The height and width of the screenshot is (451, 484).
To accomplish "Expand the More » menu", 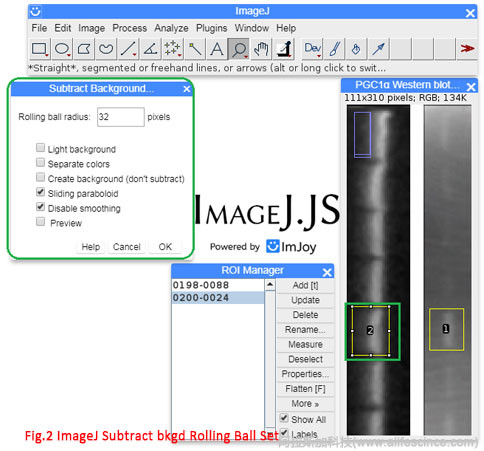I will pyautogui.click(x=305, y=403).
